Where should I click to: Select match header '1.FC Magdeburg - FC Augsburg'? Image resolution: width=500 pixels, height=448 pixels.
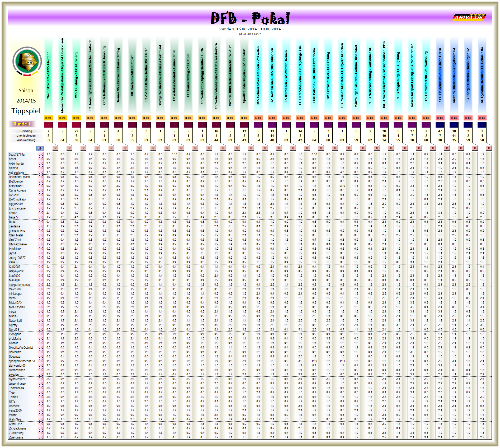coord(398,76)
